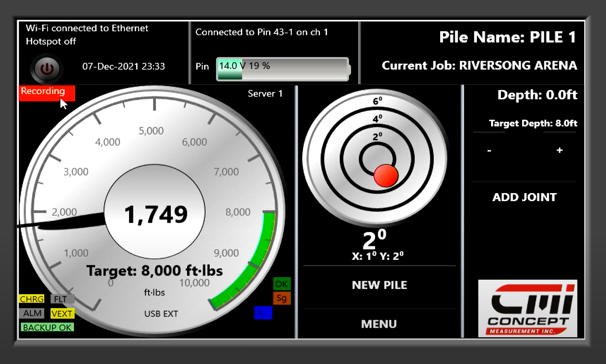Increase target depth with plus button
The image size is (606, 364).
[x=559, y=151]
